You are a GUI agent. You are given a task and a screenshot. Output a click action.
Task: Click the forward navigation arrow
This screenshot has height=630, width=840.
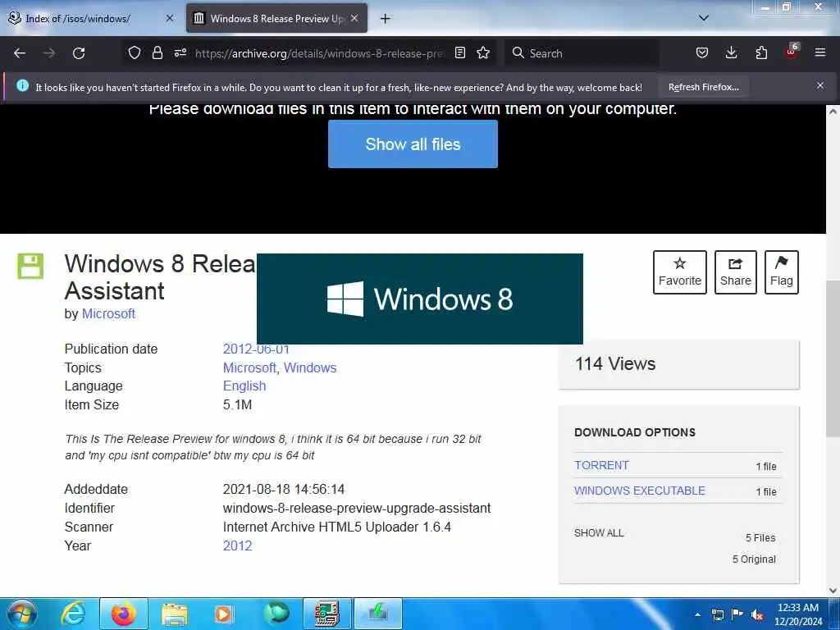[49, 53]
